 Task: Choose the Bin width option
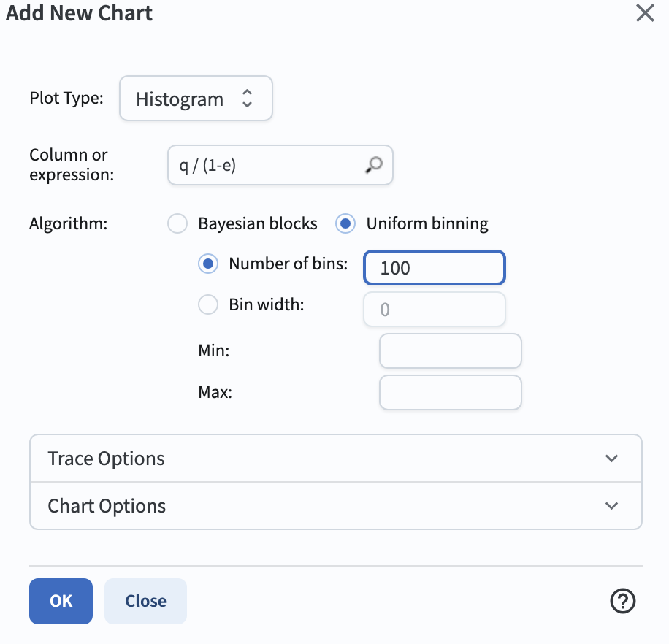(207, 304)
